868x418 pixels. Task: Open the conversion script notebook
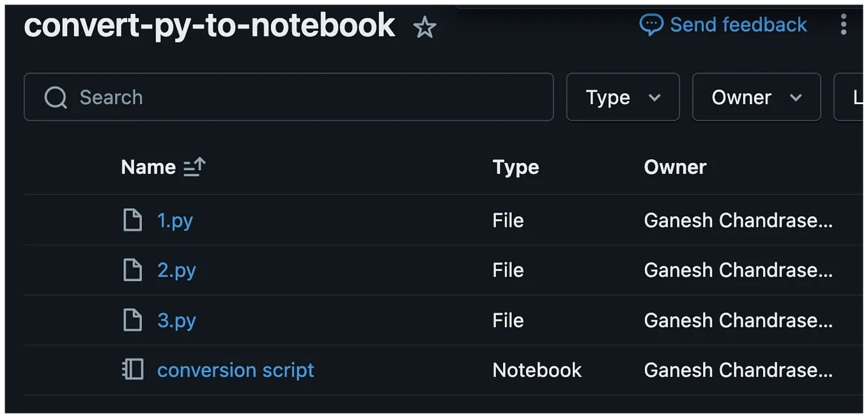click(x=235, y=369)
